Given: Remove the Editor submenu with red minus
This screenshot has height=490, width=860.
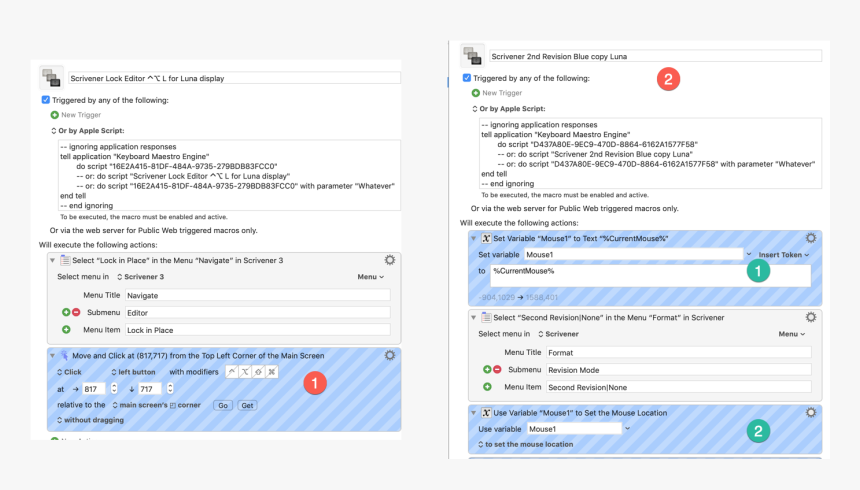Looking at the screenshot, I should (76, 312).
